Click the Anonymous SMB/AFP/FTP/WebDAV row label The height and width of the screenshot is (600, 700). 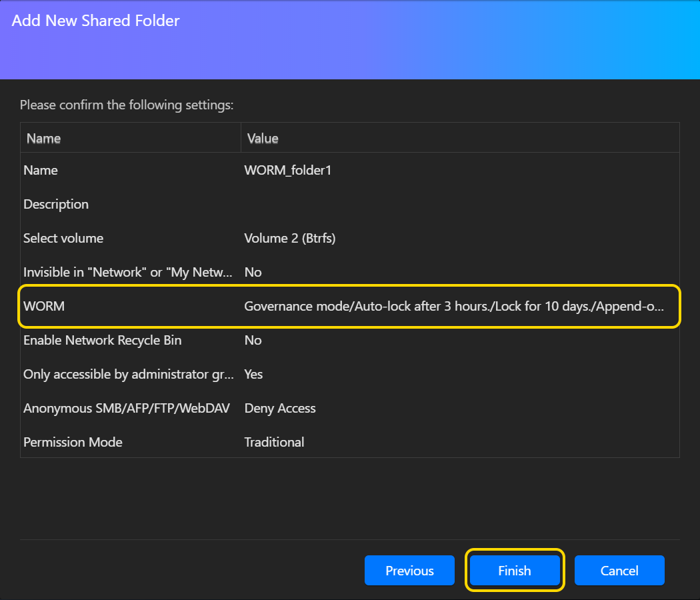point(127,408)
